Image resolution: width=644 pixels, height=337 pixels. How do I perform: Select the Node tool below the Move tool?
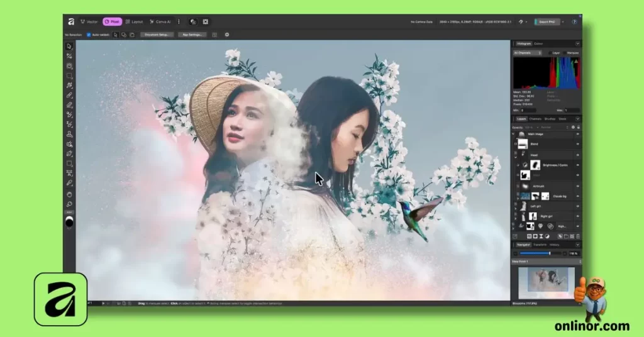click(69, 56)
